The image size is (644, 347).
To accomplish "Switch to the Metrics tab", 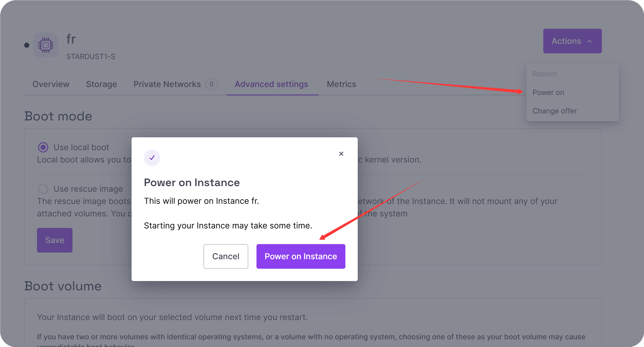I will point(341,84).
